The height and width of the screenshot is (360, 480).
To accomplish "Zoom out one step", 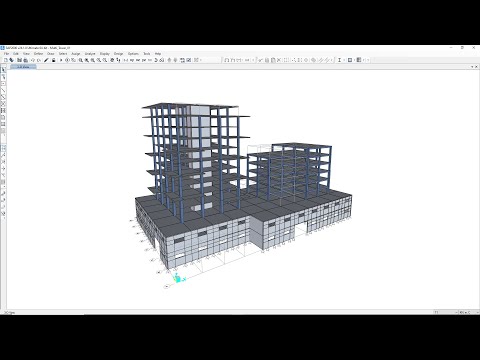I will 105,60.
